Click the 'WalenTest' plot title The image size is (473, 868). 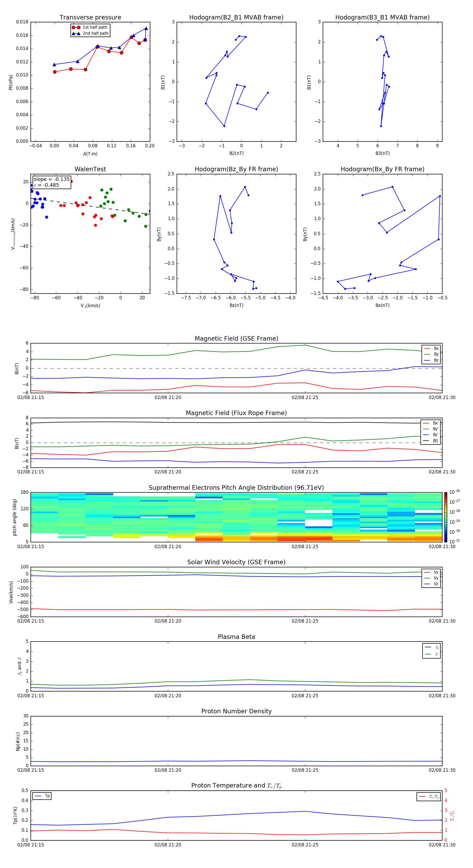click(x=90, y=169)
